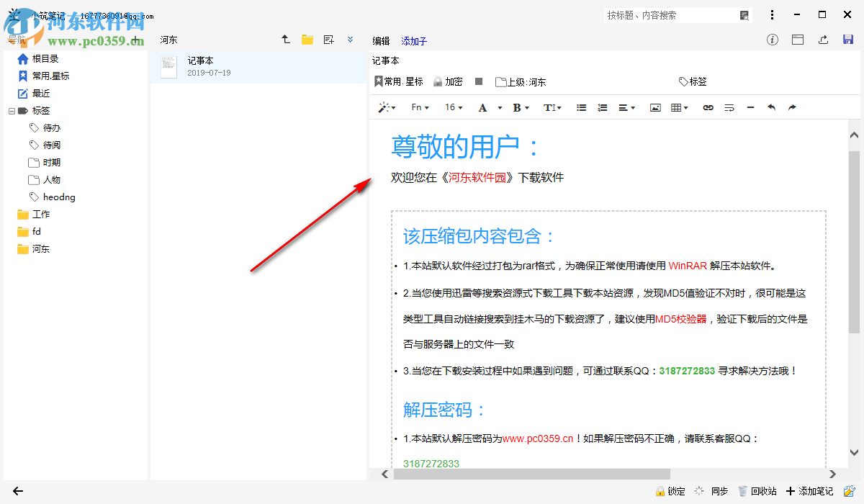Insert an image into the note

655,107
